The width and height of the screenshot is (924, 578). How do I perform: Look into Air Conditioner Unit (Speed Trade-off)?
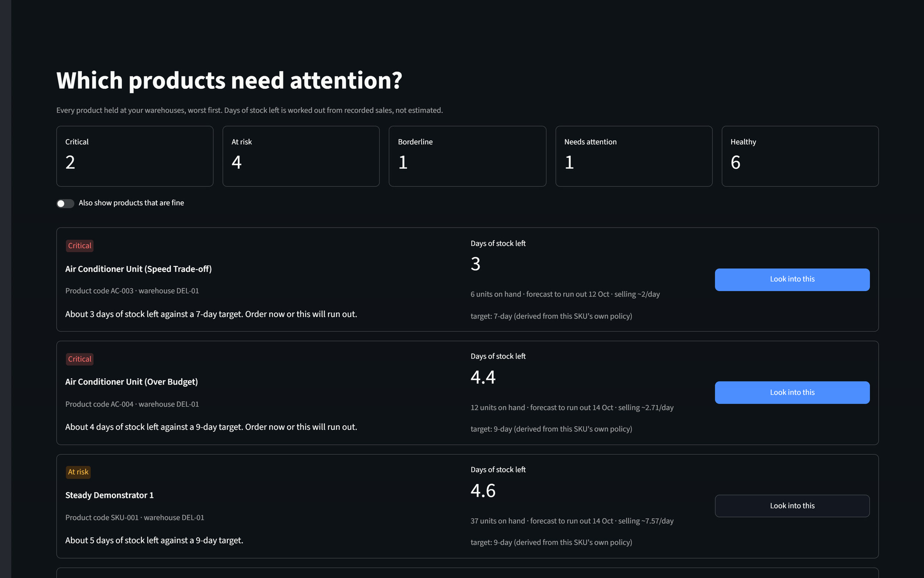coord(792,280)
